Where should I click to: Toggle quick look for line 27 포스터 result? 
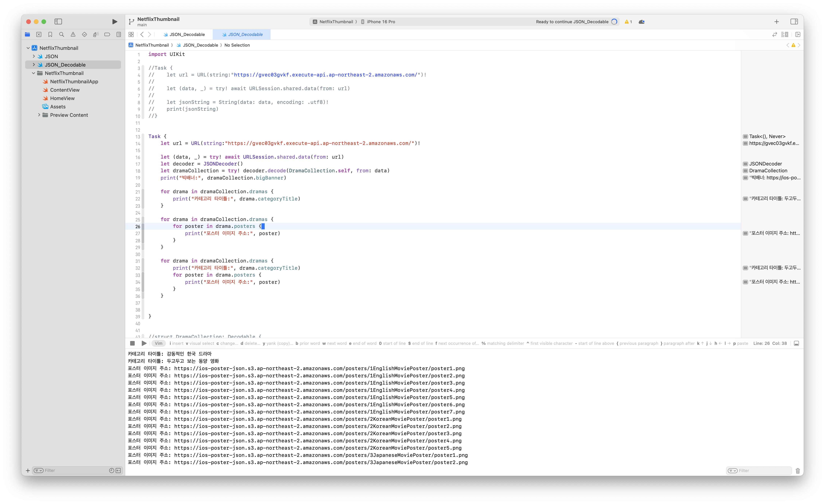click(745, 234)
